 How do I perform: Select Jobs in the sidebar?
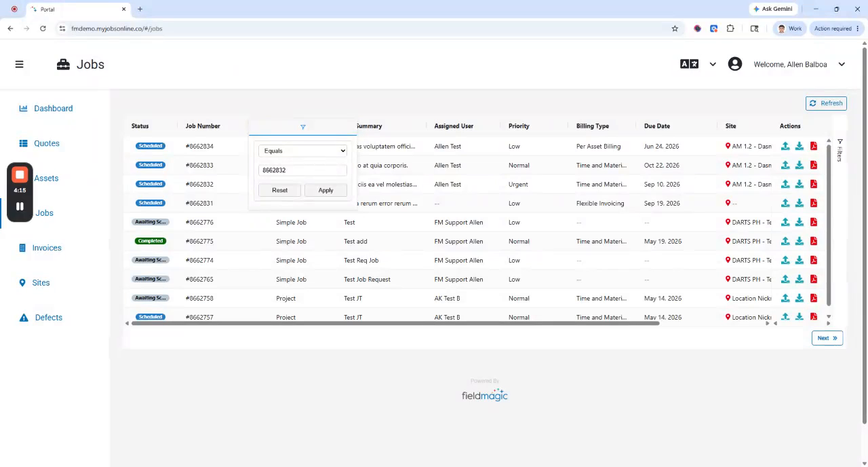tap(44, 213)
